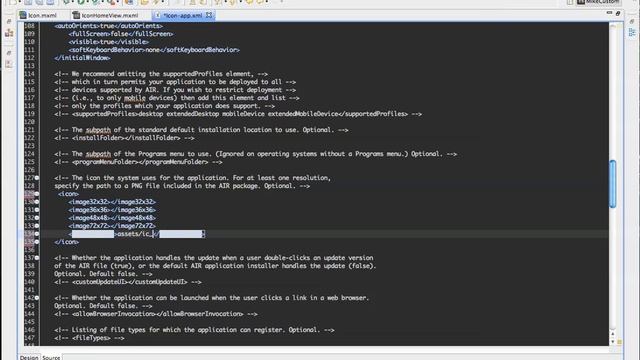Click the '<autoOrients>true</autoOrients>' line
Viewport: 640px width, 360px height.
click(x=109, y=26)
